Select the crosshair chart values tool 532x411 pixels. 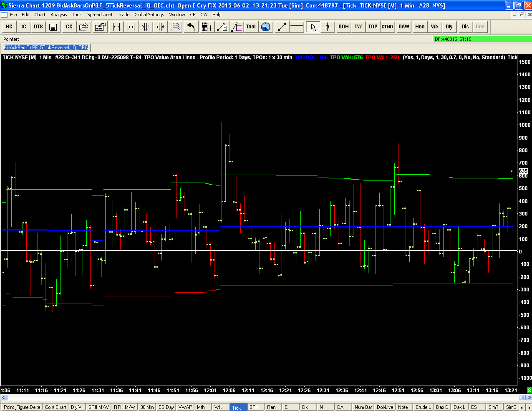[328, 27]
